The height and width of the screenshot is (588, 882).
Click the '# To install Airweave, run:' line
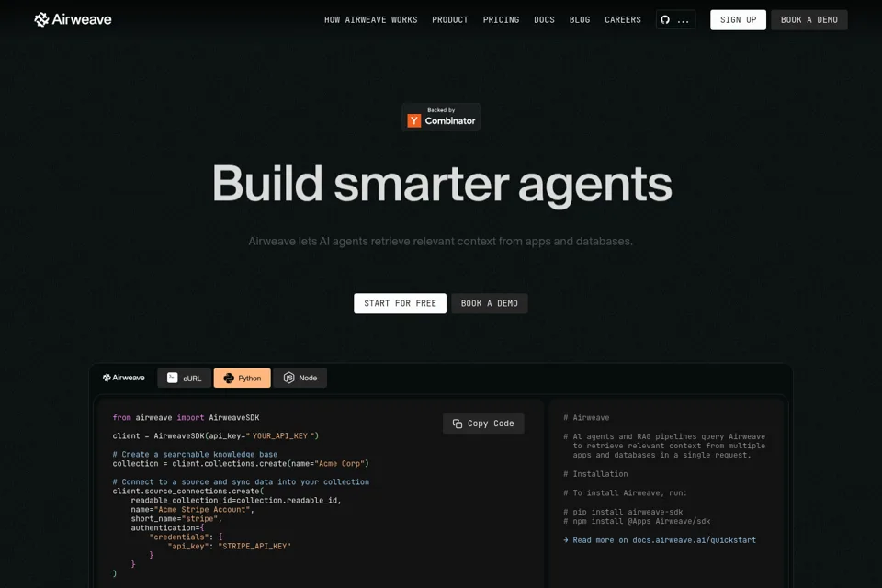click(625, 492)
